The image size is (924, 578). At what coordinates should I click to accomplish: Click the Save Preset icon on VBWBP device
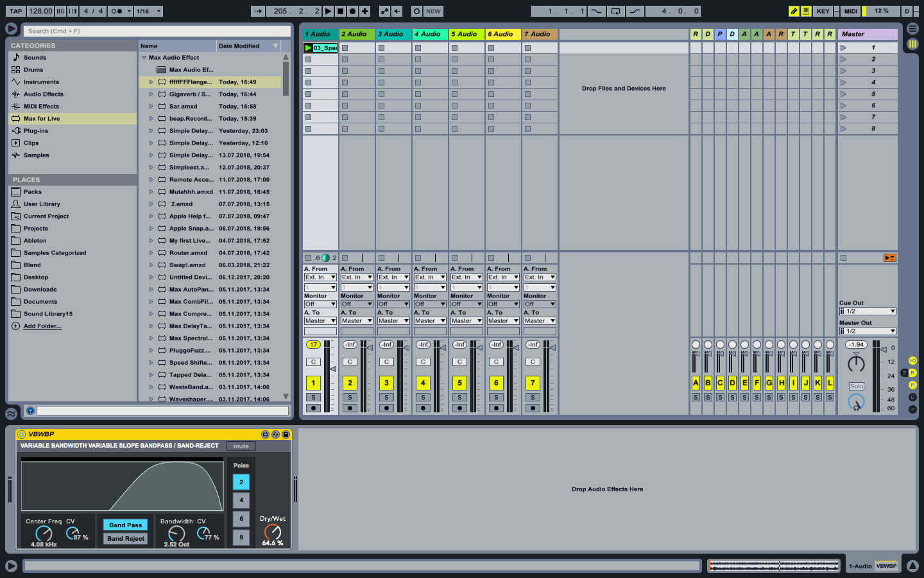[286, 434]
